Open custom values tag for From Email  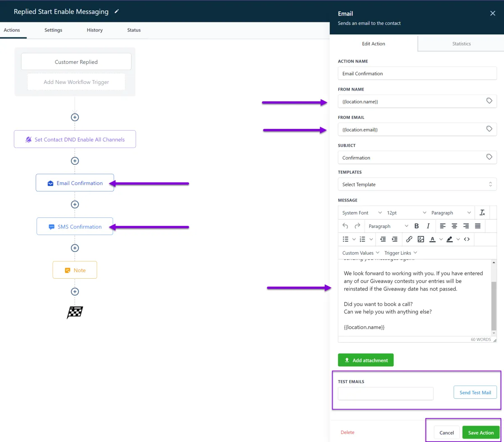tap(489, 129)
